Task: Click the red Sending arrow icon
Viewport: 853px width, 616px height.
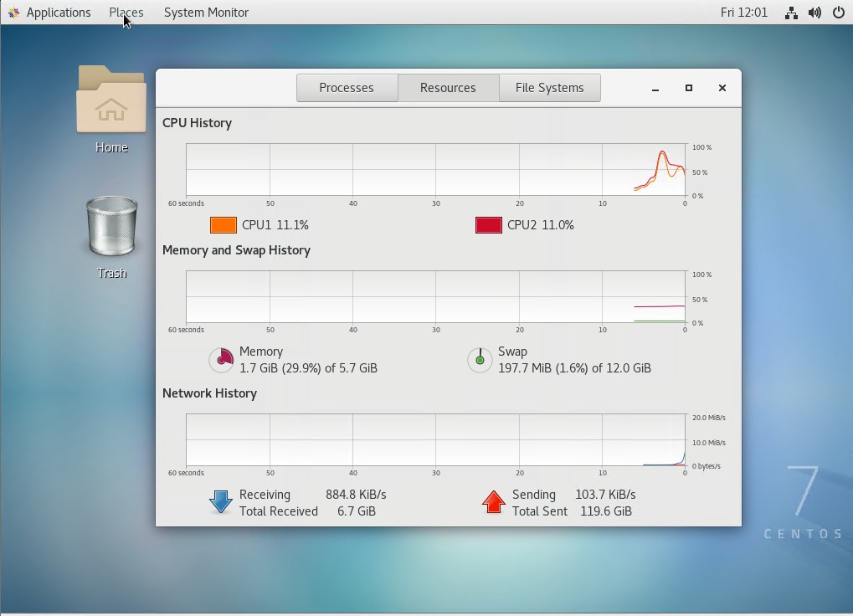Action: tap(494, 502)
